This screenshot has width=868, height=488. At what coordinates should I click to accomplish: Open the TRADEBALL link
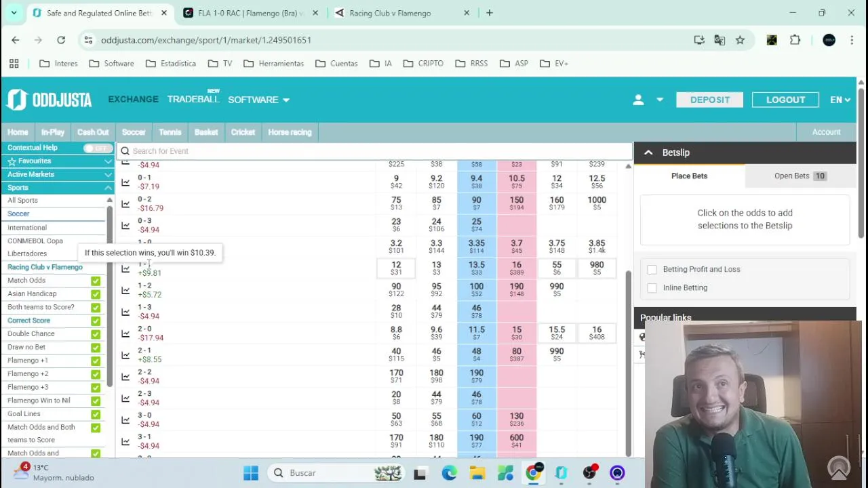193,99
